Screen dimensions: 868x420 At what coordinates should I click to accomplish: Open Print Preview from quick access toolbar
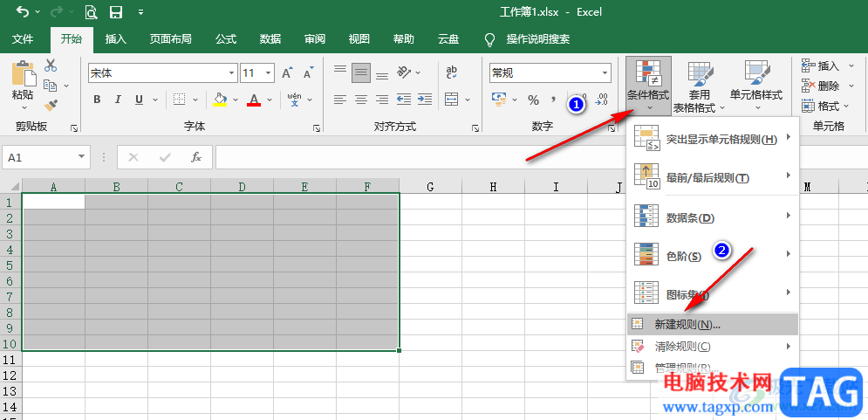[x=92, y=11]
